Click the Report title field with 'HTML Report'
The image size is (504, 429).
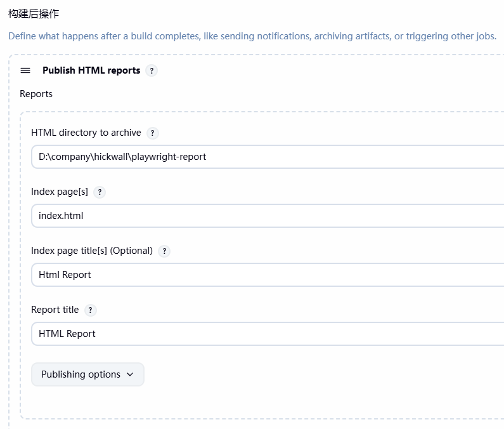click(266, 334)
